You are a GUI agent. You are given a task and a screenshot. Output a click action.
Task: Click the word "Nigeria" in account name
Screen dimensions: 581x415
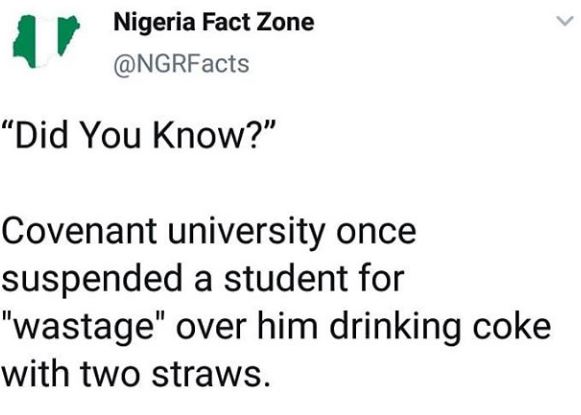coord(155,23)
